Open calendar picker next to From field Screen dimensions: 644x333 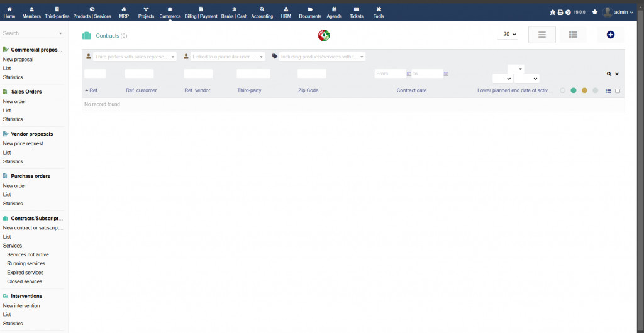coord(409,74)
